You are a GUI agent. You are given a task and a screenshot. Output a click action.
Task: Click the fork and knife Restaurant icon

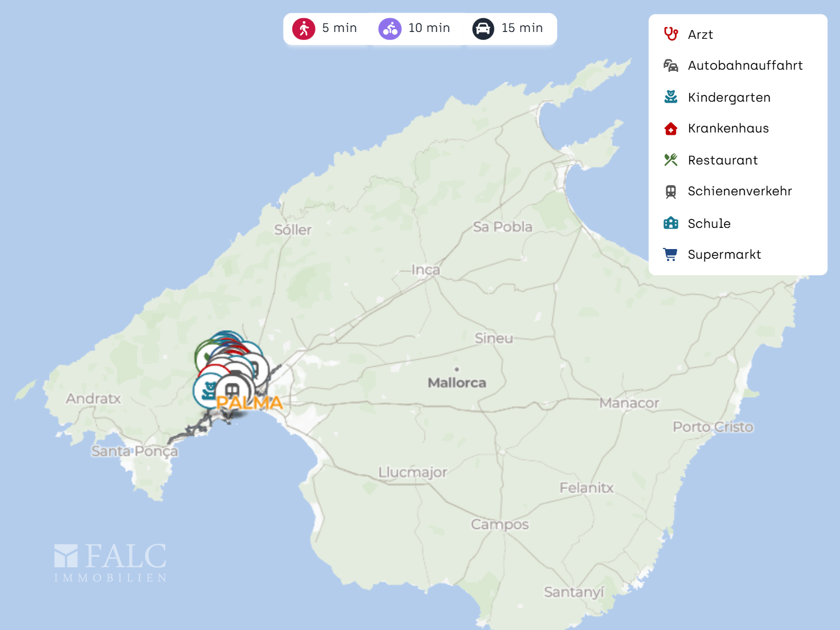tap(671, 160)
